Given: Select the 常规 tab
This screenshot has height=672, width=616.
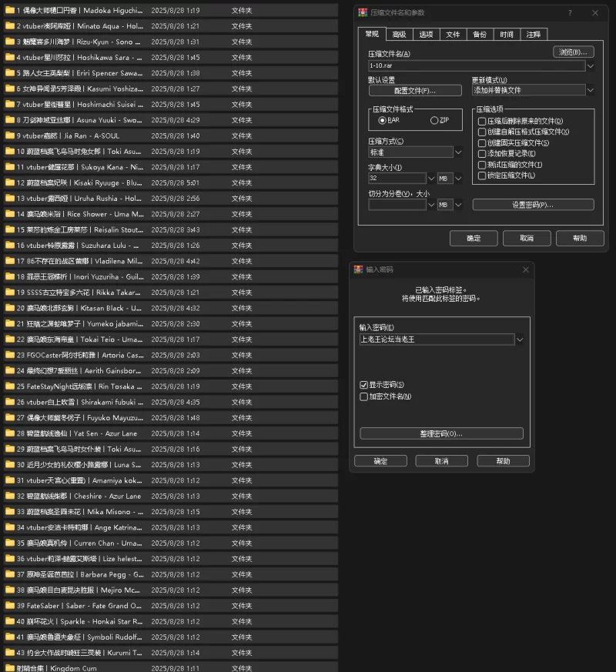Looking at the screenshot, I should tap(372, 34).
